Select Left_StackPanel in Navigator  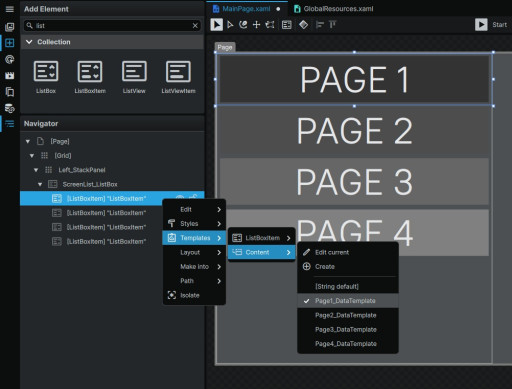tap(112, 170)
